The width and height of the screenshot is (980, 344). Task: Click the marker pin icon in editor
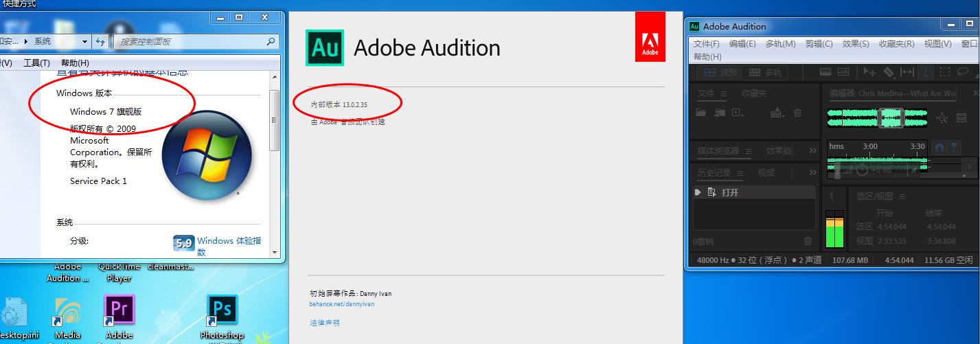click(x=955, y=148)
